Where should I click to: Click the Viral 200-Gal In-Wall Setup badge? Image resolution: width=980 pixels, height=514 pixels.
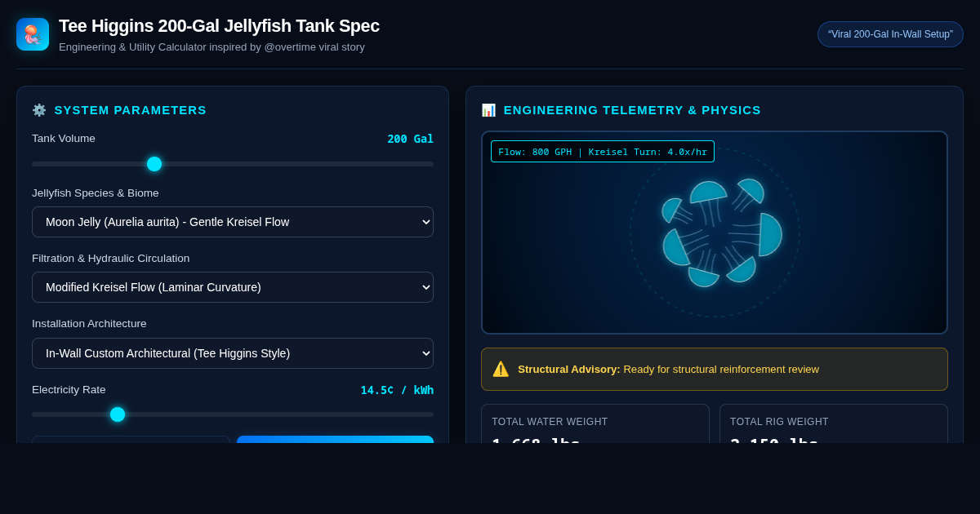(890, 34)
